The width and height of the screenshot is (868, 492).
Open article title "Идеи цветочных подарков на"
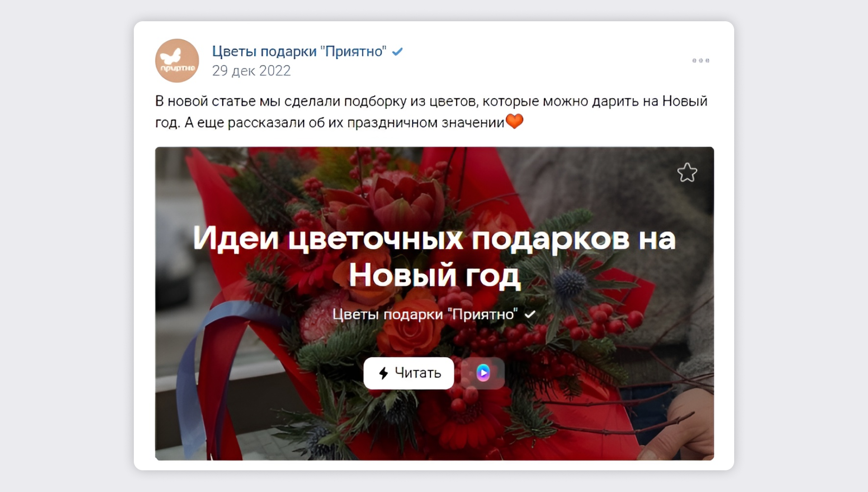tap(434, 238)
